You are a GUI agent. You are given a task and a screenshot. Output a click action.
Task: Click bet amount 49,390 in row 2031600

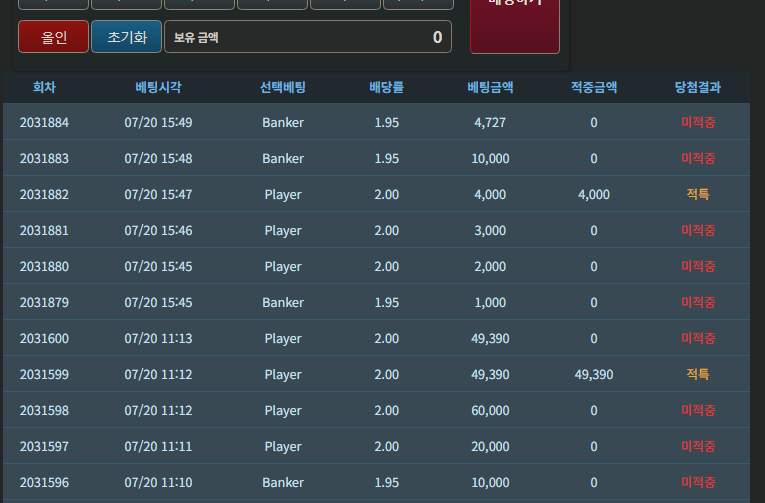pyautogui.click(x=490, y=339)
